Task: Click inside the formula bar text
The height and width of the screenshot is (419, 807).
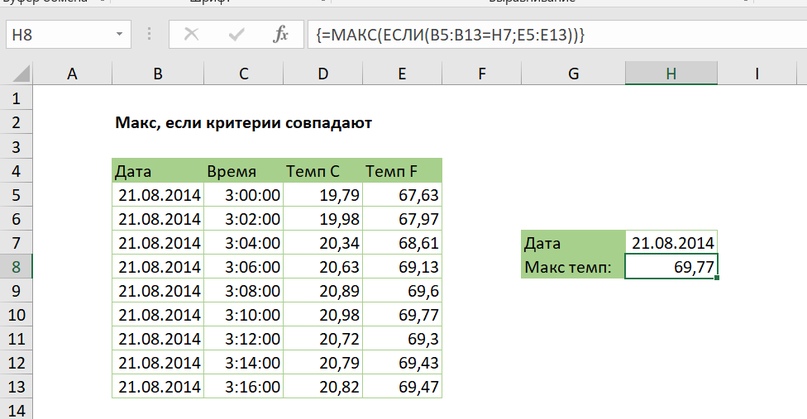Action: [450, 34]
